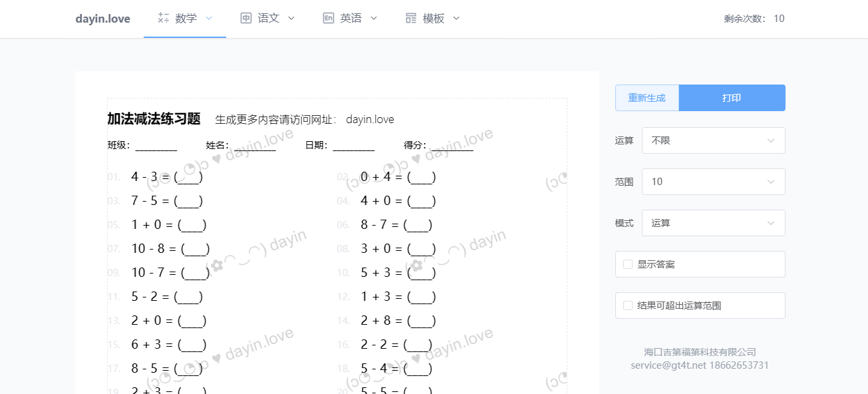Click the blue 打印 button

732,98
